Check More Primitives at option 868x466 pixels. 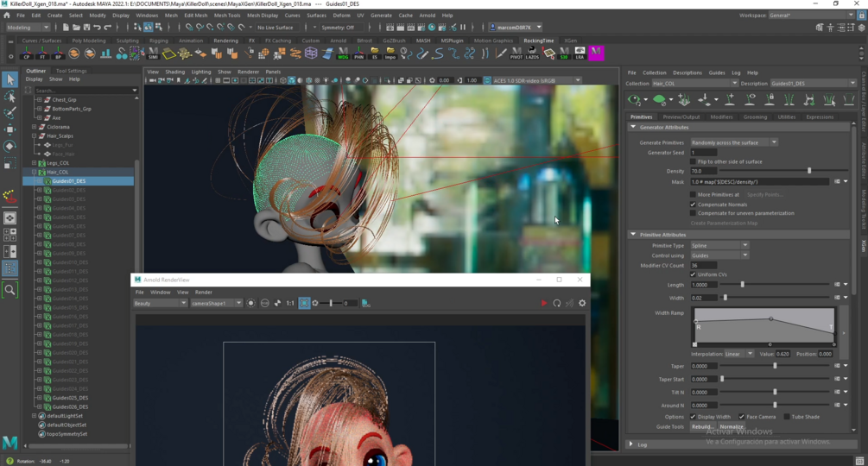(x=693, y=194)
